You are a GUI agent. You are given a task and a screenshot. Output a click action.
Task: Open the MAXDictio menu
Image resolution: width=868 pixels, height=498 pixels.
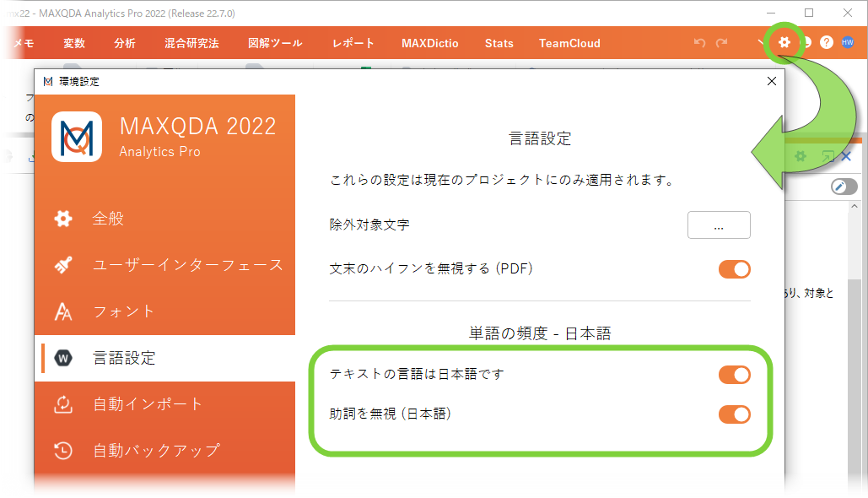coord(430,43)
